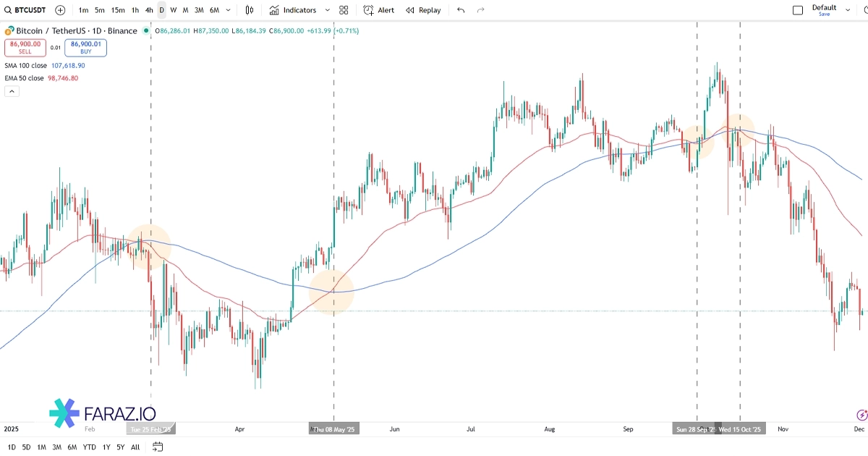Switch to the 4h timeframe
The width and height of the screenshot is (868, 456).
point(149,10)
